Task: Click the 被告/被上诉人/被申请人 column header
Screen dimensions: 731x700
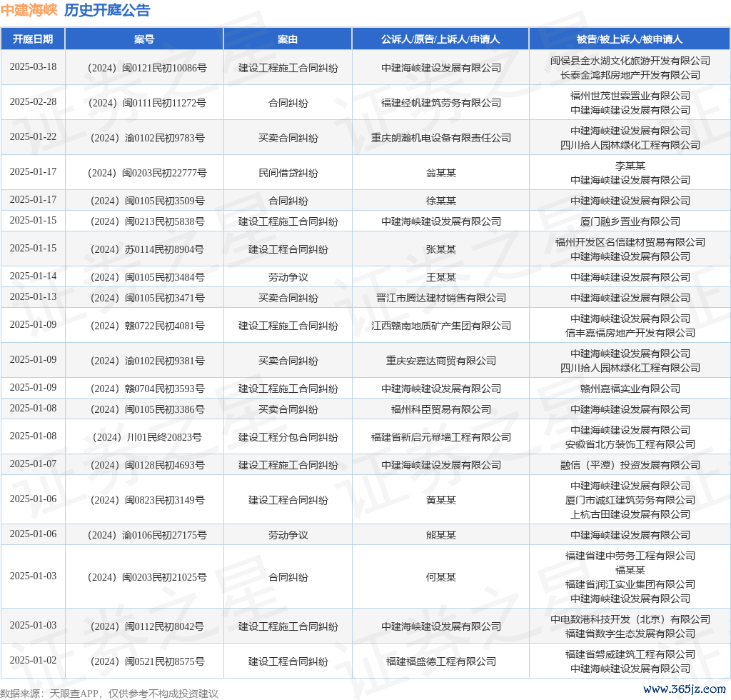Action: coord(630,39)
